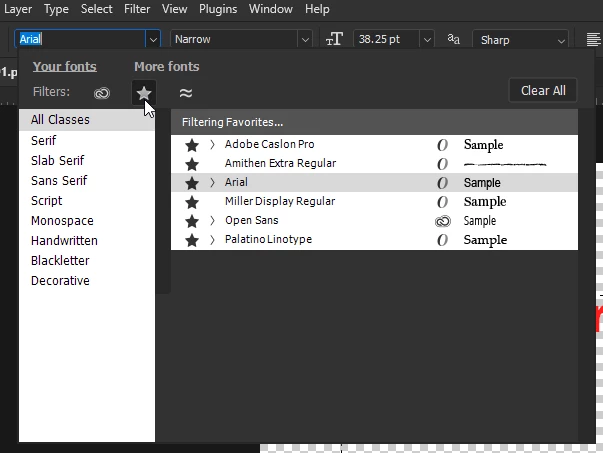Toggle the similar fonts filter icon
This screenshot has height=453, width=603.
click(x=186, y=93)
